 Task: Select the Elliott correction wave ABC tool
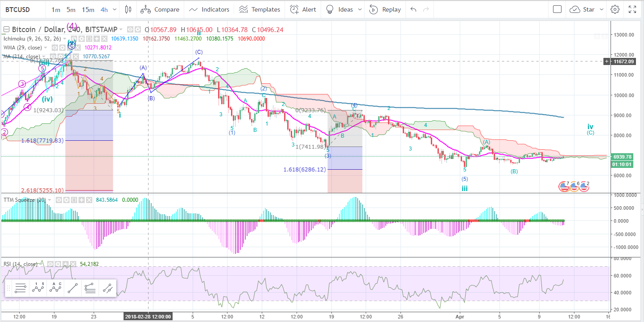point(55,289)
